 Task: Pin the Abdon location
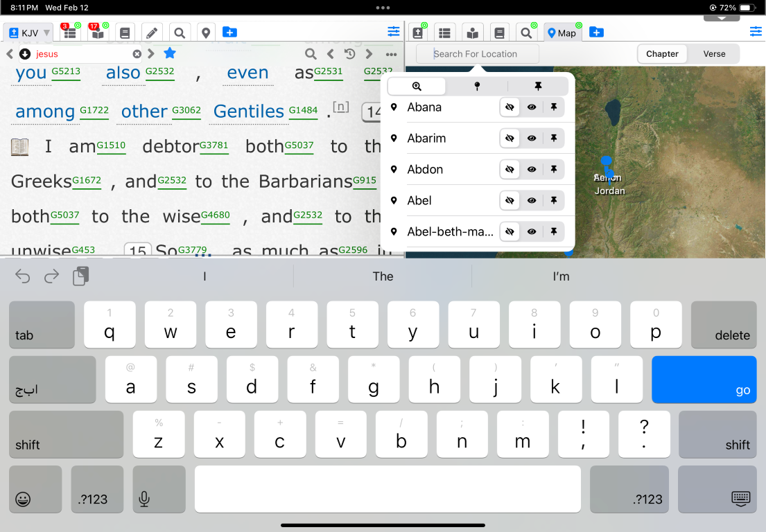[x=553, y=170]
